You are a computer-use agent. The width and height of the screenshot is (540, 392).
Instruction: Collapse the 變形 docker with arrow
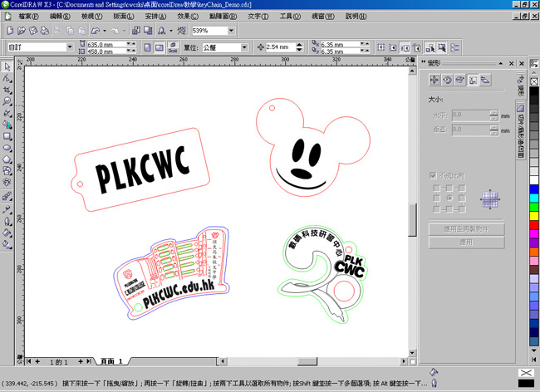coord(500,63)
